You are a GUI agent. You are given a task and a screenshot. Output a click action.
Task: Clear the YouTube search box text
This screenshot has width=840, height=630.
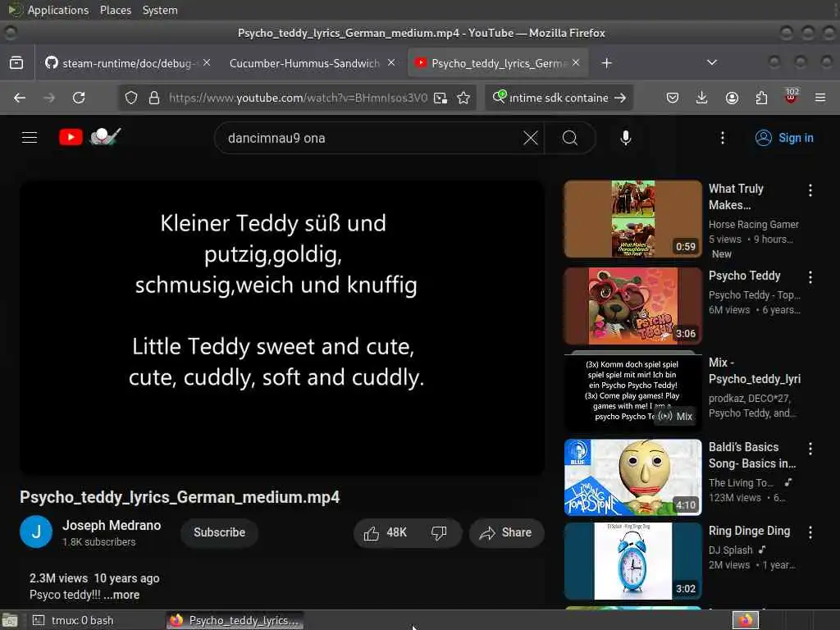(x=531, y=138)
